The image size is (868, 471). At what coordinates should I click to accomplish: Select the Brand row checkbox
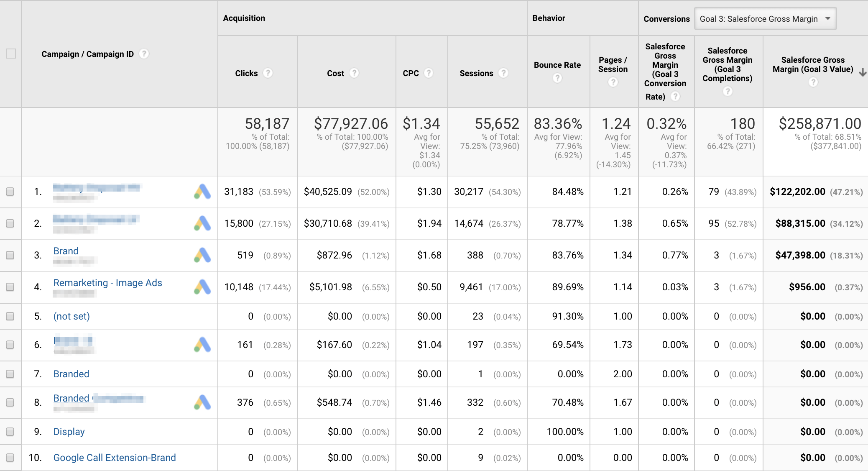10,255
